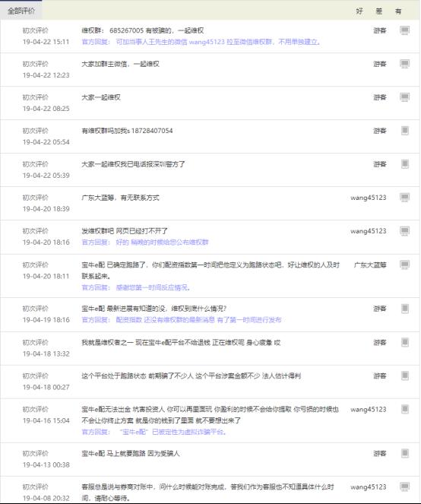Click mobile icon on the 19-04-18 13:32 review
Image resolution: width=421 pixels, height=504 pixels.
(405, 342)
